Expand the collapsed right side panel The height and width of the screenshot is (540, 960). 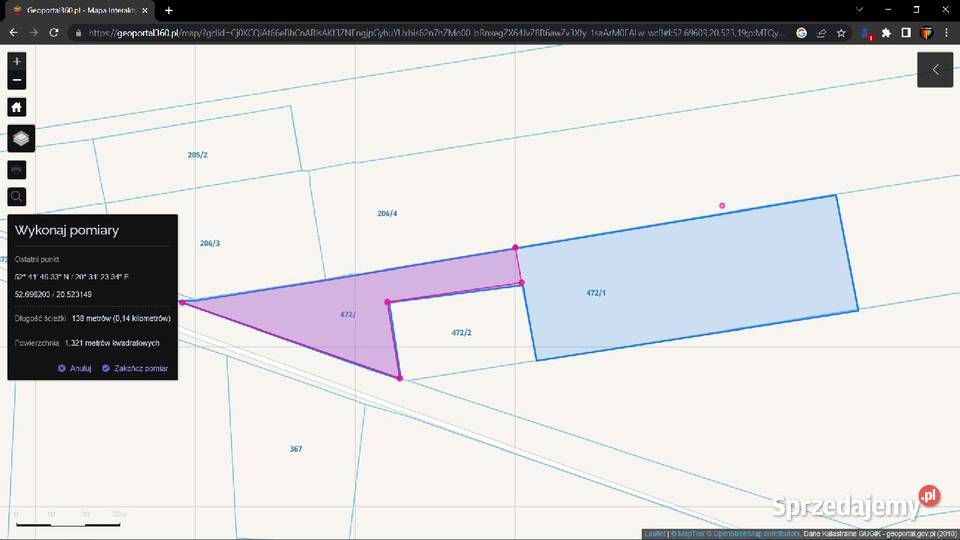click(x=935, y=70)
